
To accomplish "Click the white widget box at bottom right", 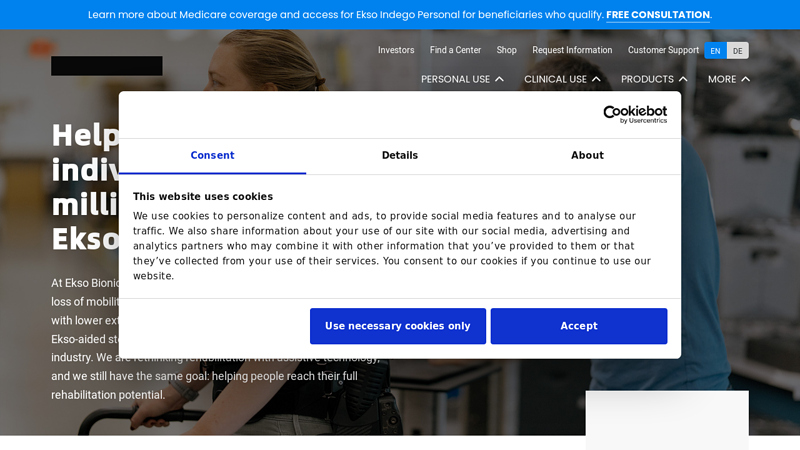I will click(x=666, y=419).
